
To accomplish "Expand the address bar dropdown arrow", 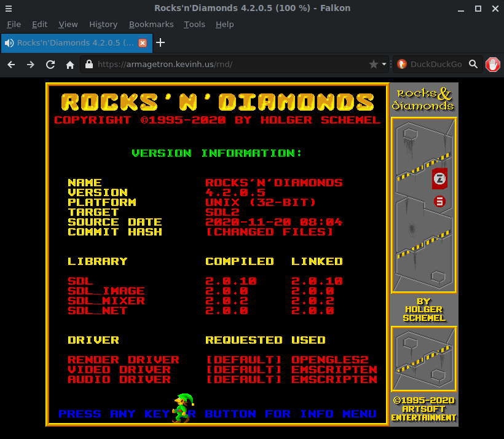I will pyautogui.click(x=384, y=65).
